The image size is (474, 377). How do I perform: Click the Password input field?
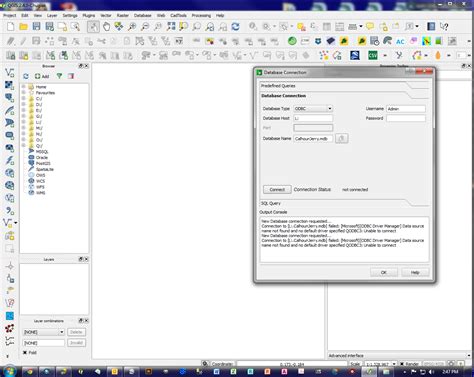click(x=406, y=118)
